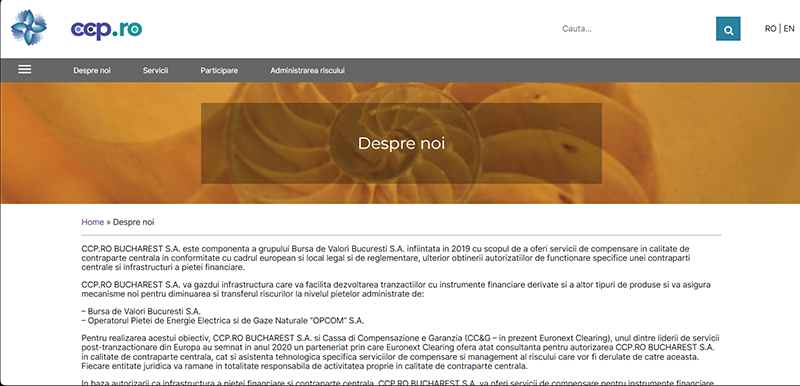Click the paragraph starting 'Pentru realizarea acestui obiectiv'
This screenshot has width=800, height=386.
[x=401, y=352]
